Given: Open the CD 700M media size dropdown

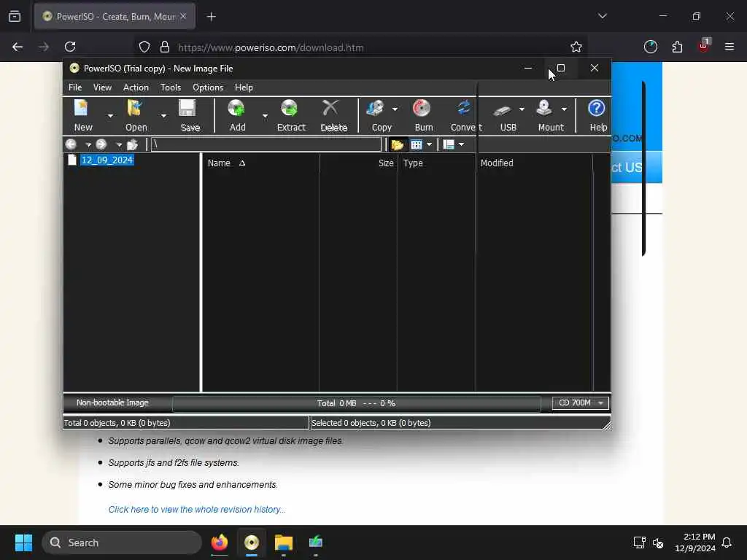Looking at the screenshot, I should click(580, 402).
